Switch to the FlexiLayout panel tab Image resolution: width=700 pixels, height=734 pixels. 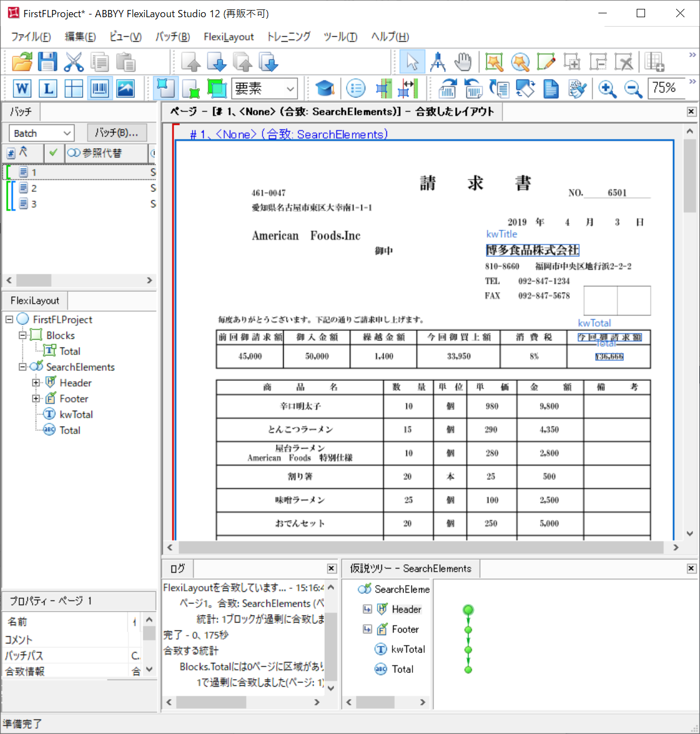35,301
